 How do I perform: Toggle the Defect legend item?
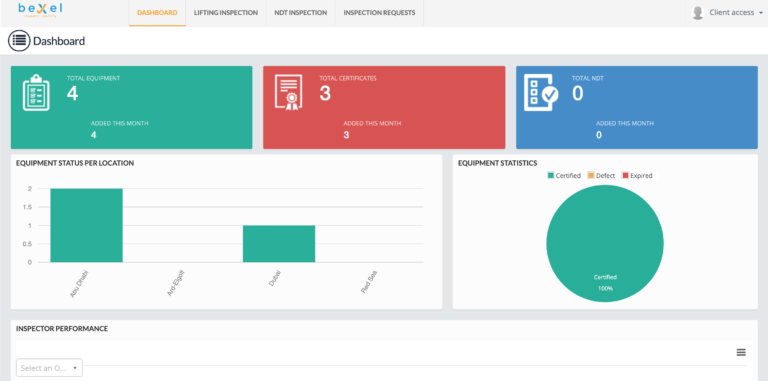tap(601, 175)
